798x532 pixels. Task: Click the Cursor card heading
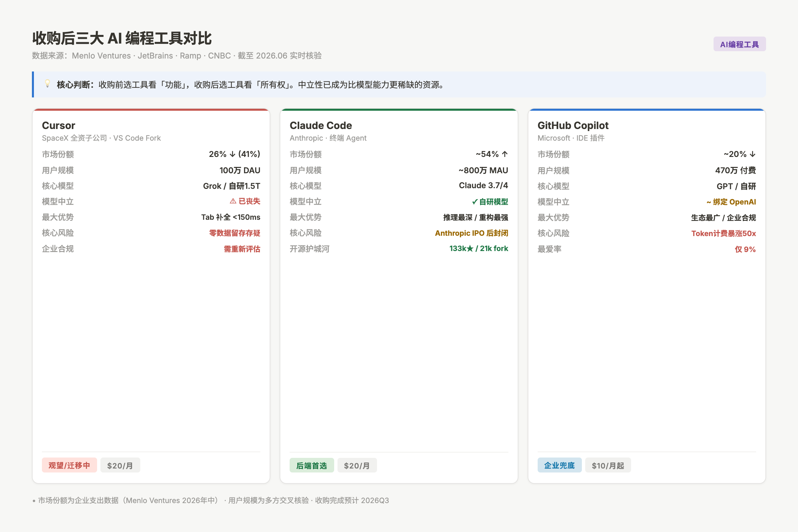pyautogui.click(x=59, y=126)
